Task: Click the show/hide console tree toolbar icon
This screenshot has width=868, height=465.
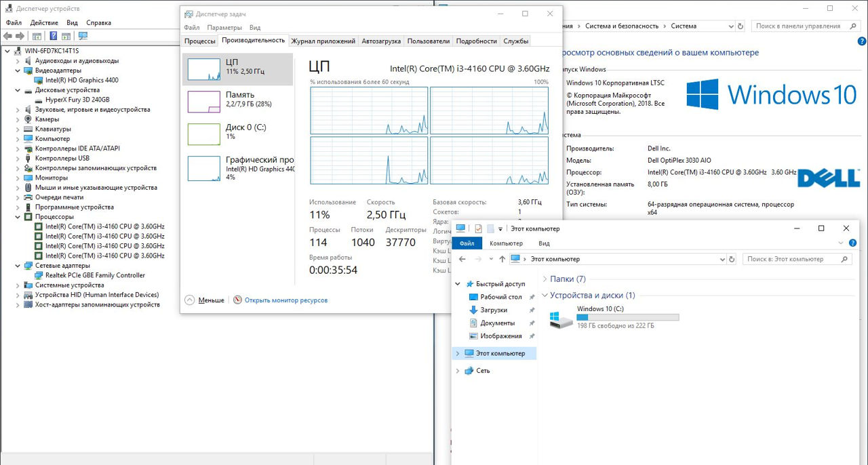Action: coord(37,36)
